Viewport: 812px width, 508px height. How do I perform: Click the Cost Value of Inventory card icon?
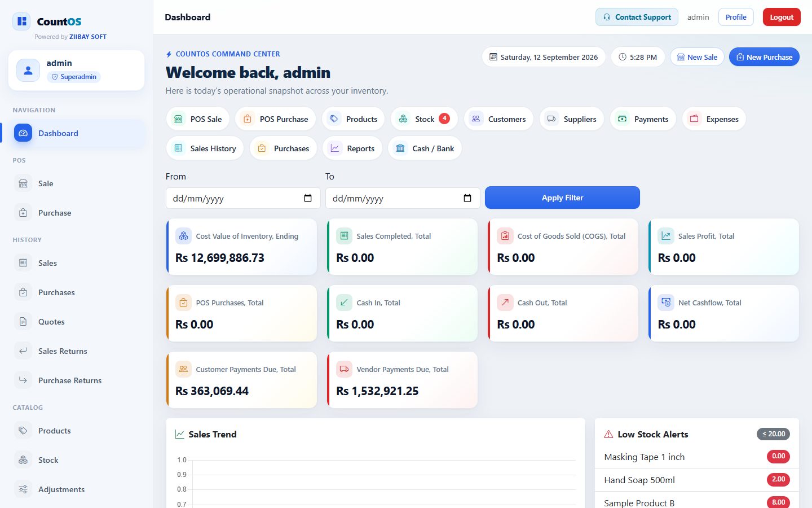point(184,236)
